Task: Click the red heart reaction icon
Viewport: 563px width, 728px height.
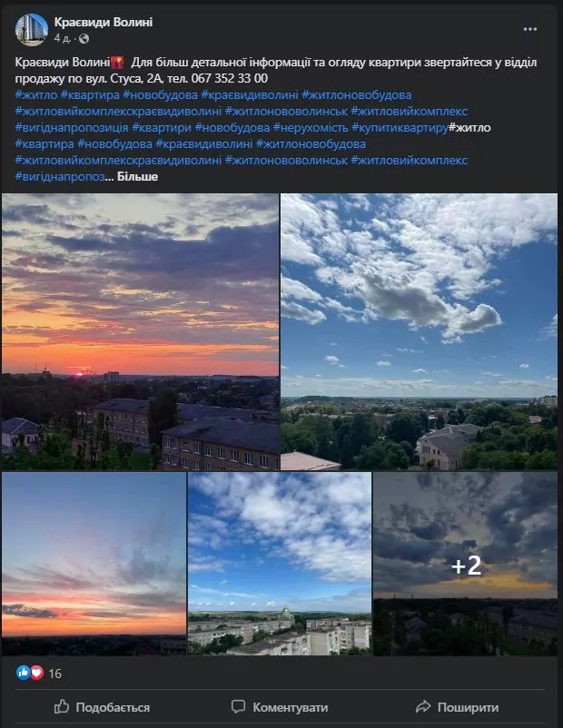Action: pyautogui.click(x=36, y=673)
